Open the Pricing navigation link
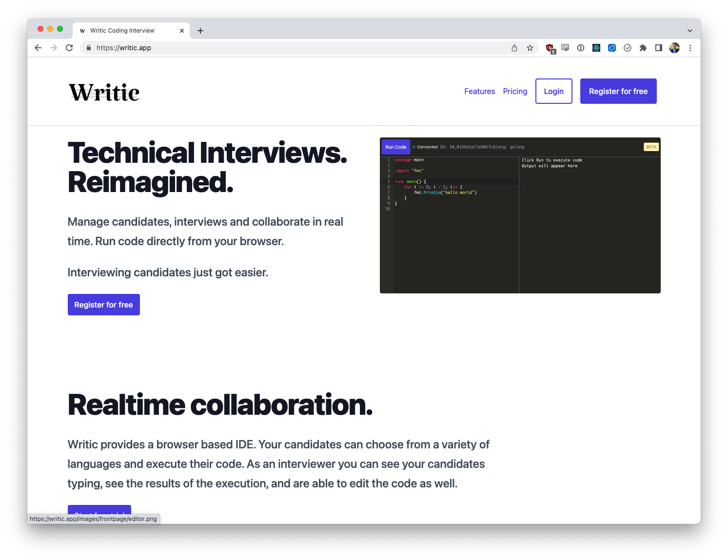This screenshot has height=560, width=728. [515, 91]
